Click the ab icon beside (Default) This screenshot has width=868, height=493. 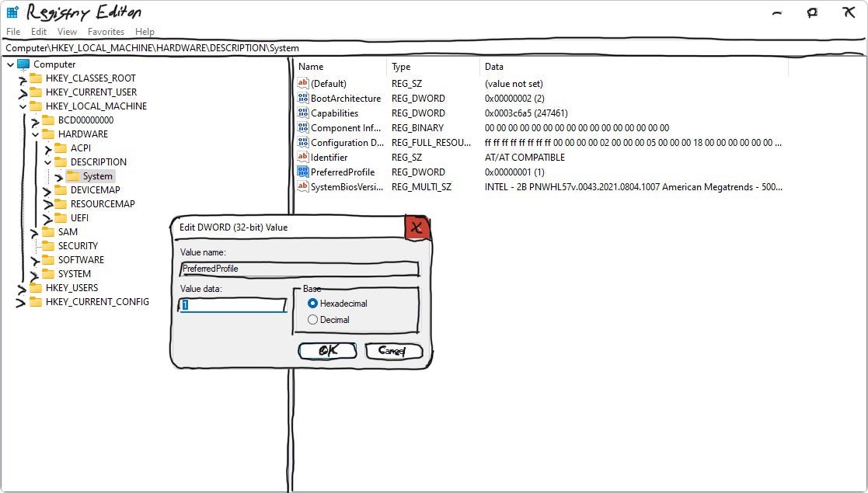302,83
